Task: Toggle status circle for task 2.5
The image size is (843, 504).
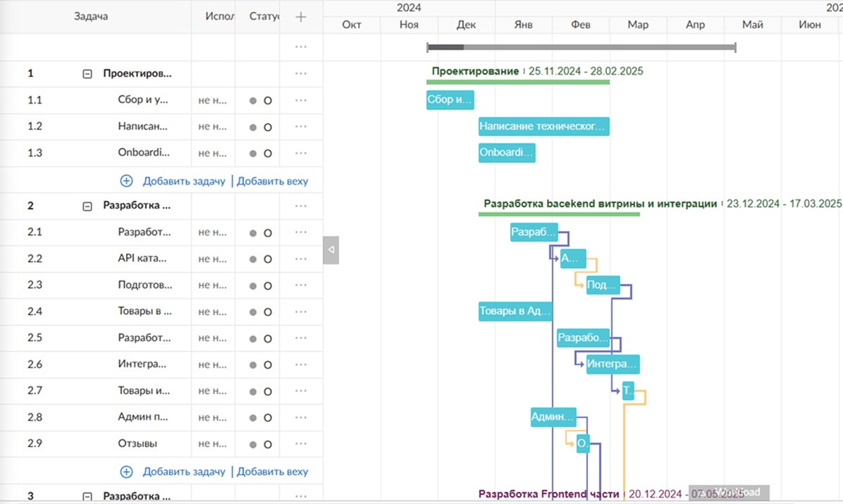Action: (268, 338)
